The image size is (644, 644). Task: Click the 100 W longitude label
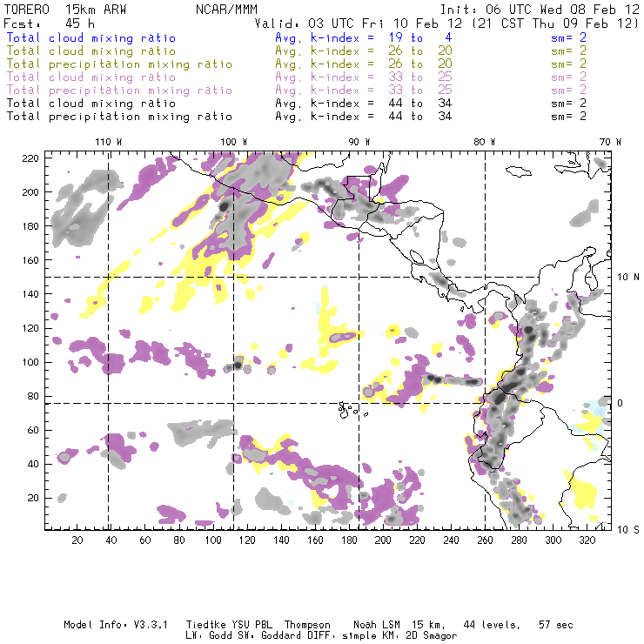click(234, 142)
